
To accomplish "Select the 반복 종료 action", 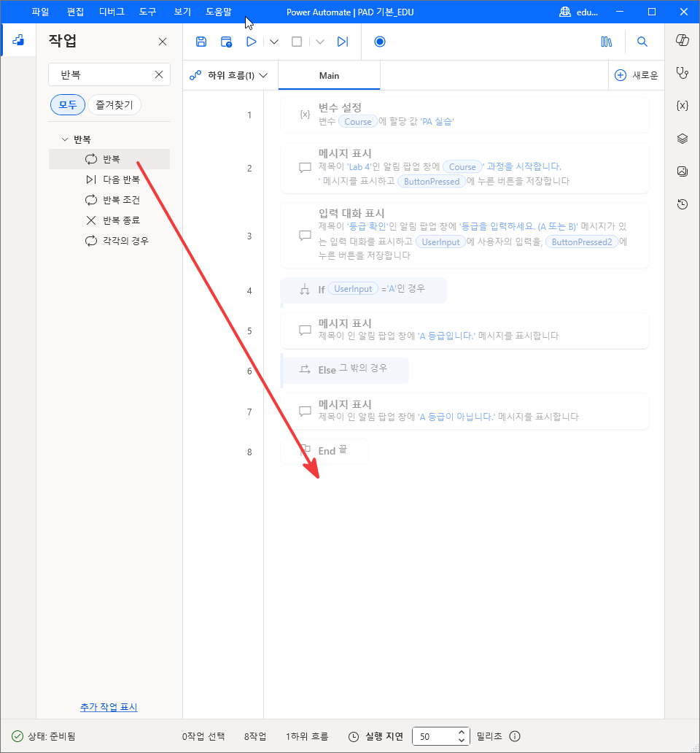I will pos(109,220).
